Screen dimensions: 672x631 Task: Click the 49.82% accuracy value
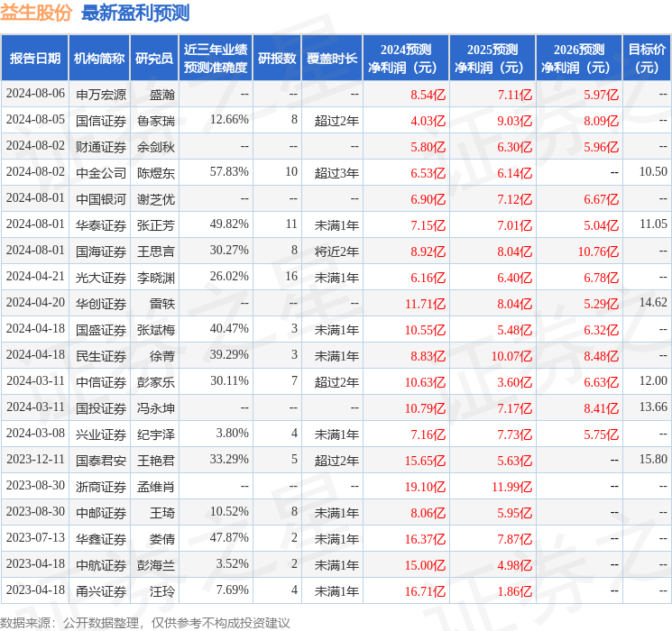(x=229, y=224)
